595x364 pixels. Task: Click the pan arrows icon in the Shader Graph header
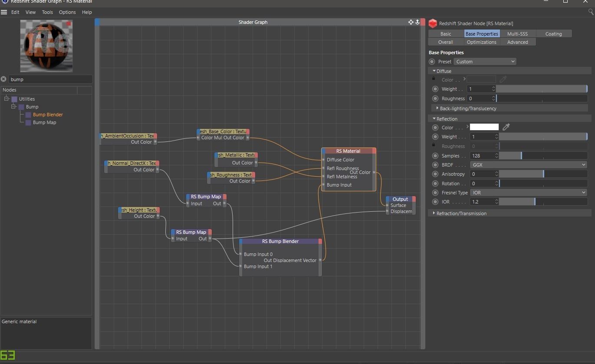411,22
